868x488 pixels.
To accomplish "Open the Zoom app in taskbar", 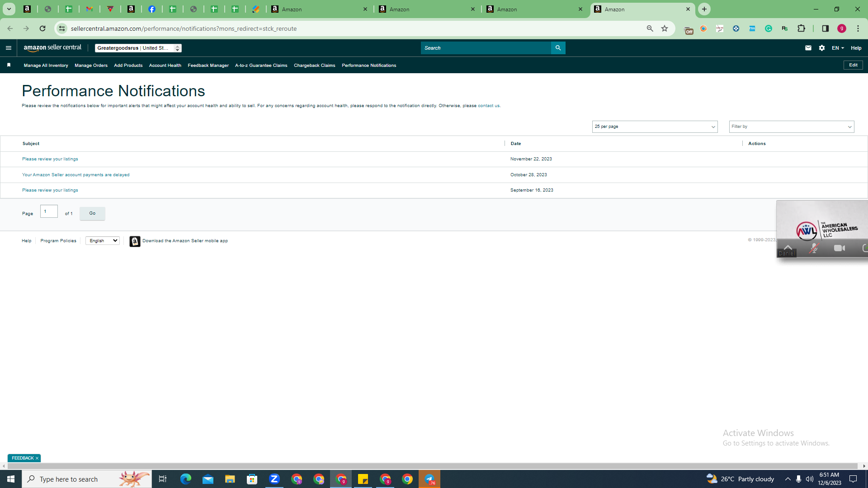I will point(274,479).
